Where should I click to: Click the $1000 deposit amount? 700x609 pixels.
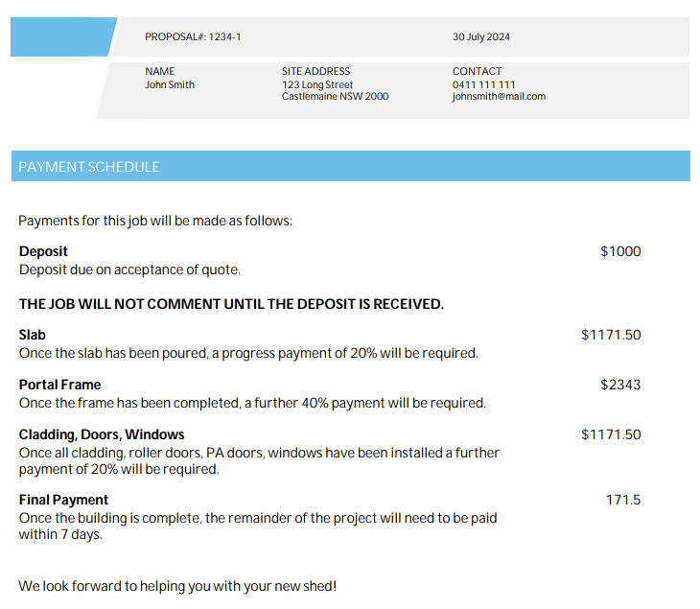620,251
